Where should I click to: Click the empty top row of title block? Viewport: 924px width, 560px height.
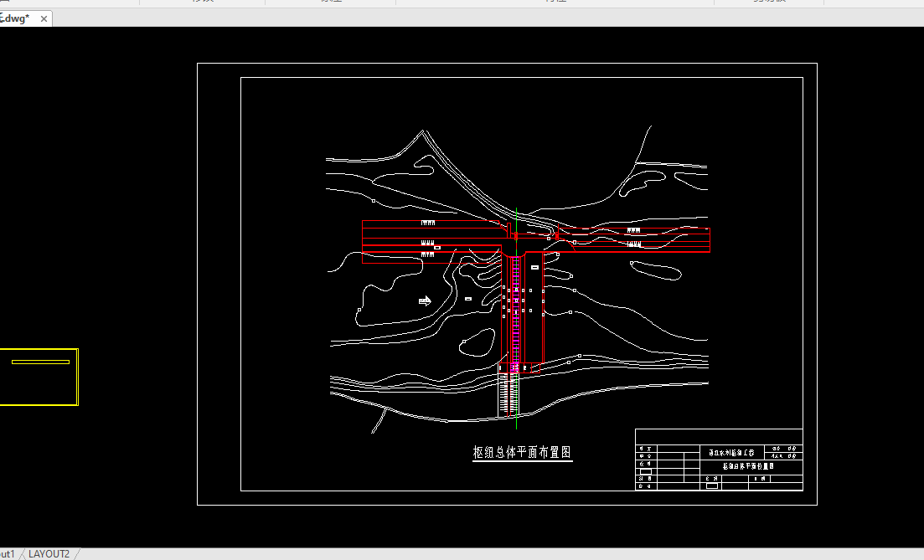(x=719, y=437)
